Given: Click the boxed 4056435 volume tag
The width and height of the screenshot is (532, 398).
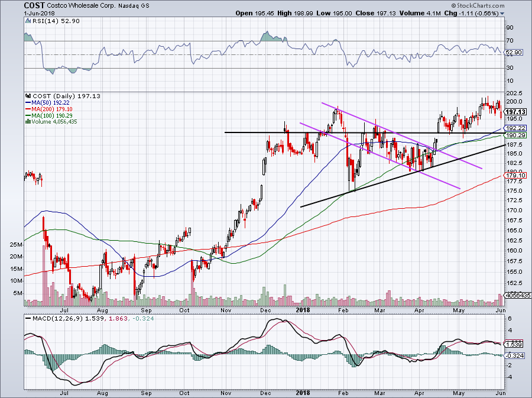Looking at the screenshot, I should (518, 295).
